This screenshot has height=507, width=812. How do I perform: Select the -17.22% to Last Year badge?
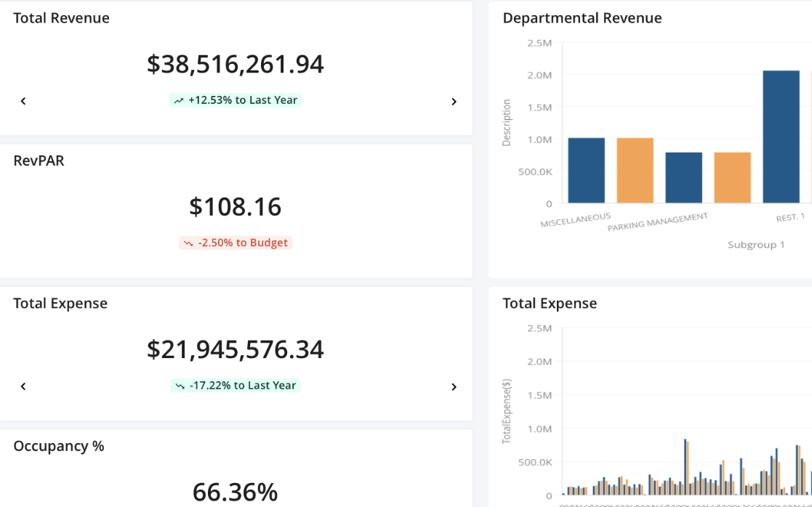pos(236,386)
